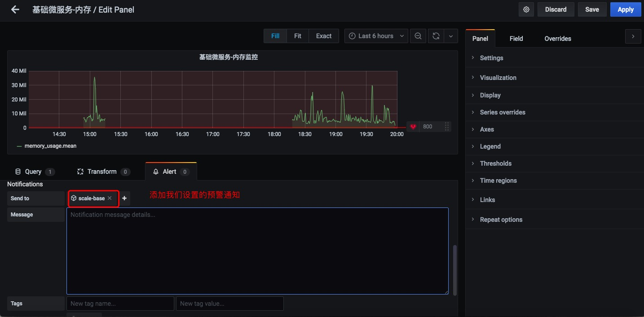Switch to the Overrides tab
Image resolution: width=644 pixels, height=317 pixels.
pos(558,39)
